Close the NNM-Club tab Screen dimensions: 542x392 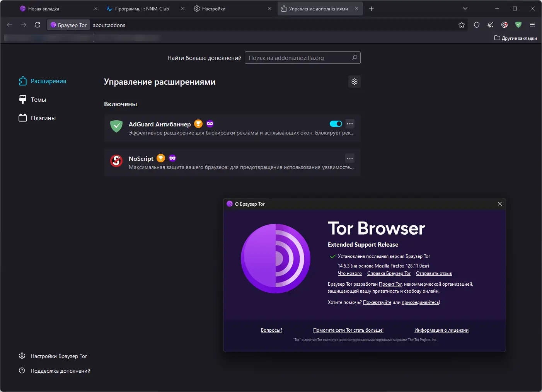(x=183, y=9)
